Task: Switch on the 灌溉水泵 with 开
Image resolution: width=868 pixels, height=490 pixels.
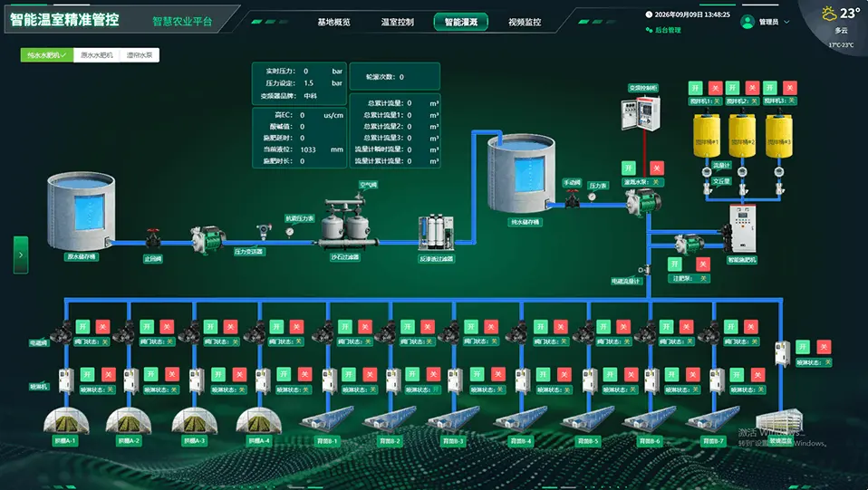Action: pyautogui.click(x=628, y=168)
